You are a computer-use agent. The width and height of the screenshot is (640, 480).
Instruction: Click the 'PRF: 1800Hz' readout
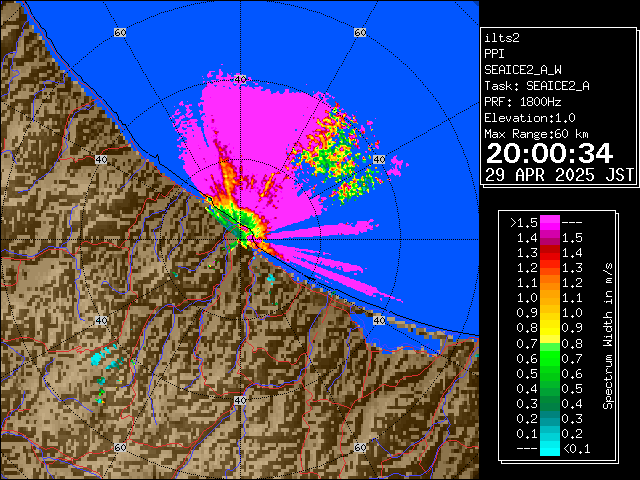(523, 102)
